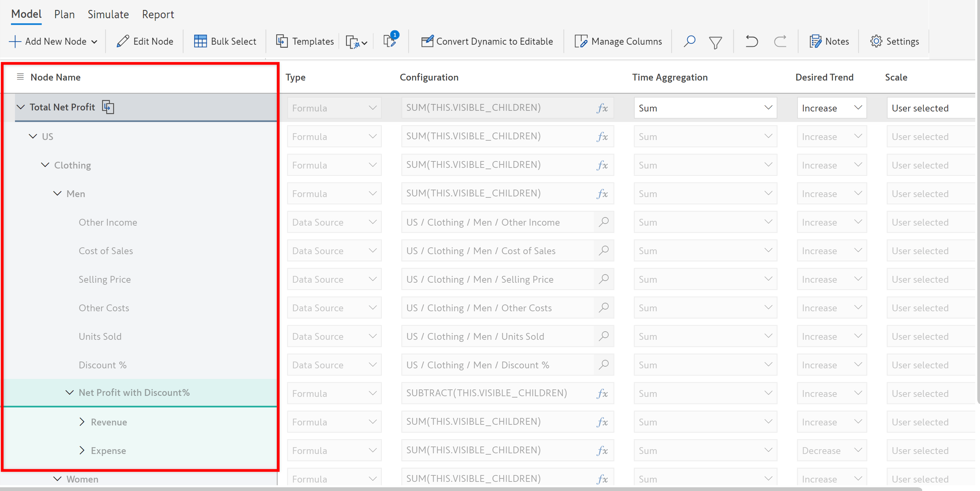Click the Manage Columns button
This screenshot has height=491, width=980.
click(x=618, y=41)
